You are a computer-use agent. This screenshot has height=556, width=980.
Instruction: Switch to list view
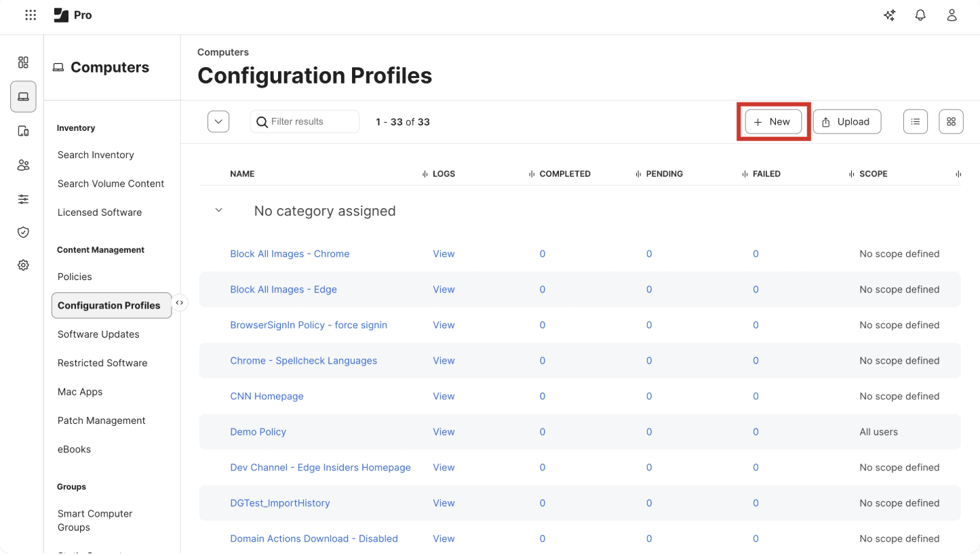pyautogui.click(x=915, y=121)
